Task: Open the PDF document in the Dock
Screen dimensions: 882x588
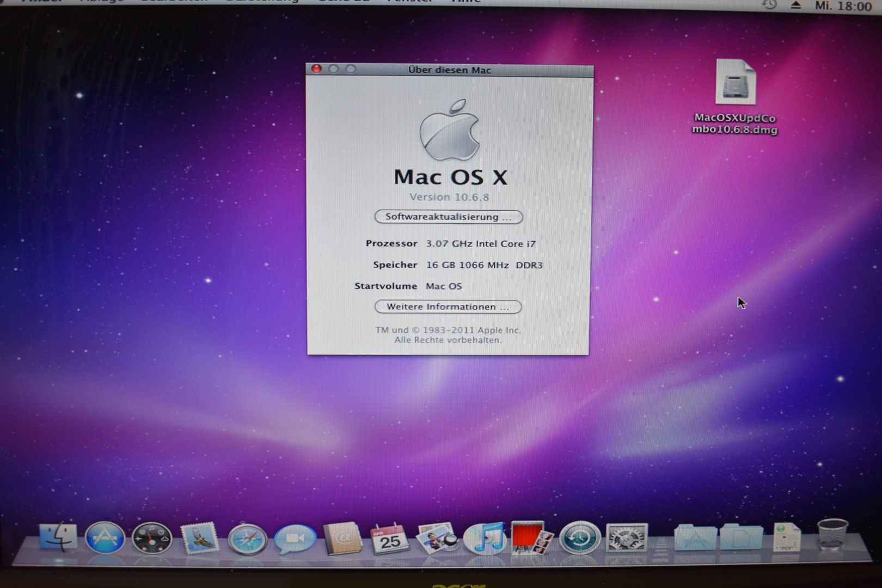Action: 786,537
